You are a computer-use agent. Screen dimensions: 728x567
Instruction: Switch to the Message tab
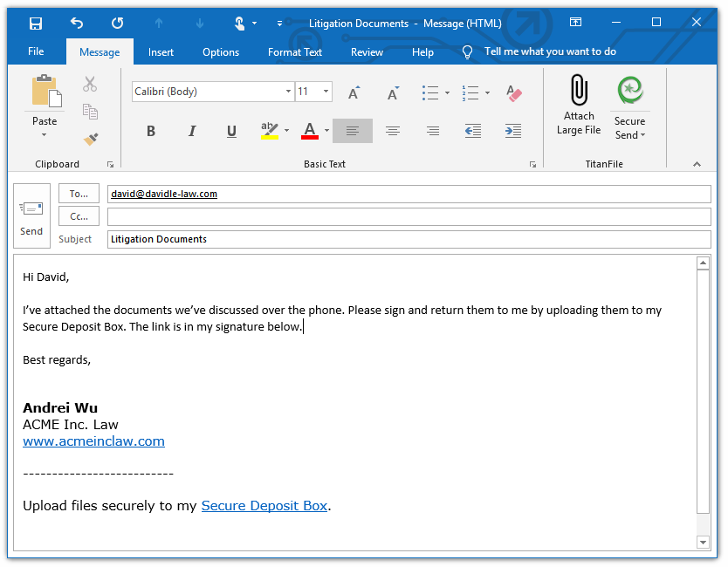100,52
